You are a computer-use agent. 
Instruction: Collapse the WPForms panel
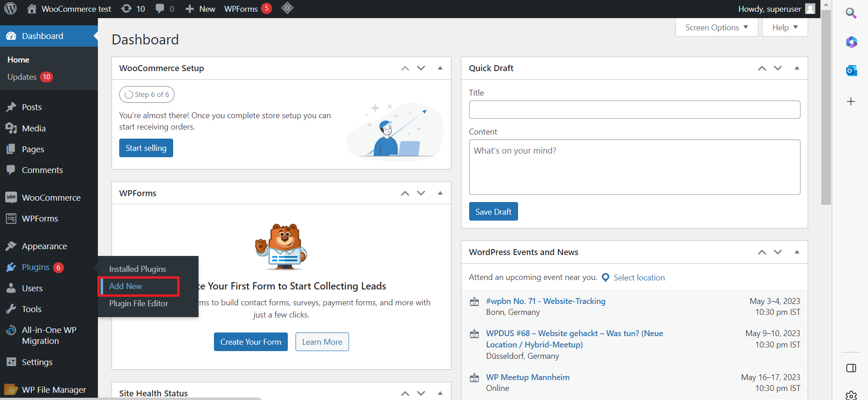coord(440,193)
